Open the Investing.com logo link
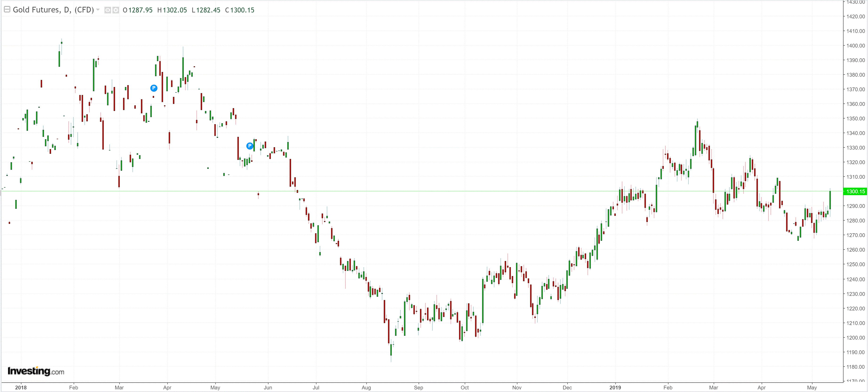The height and width of the screenshot is (392, 868). pos(36,371)
